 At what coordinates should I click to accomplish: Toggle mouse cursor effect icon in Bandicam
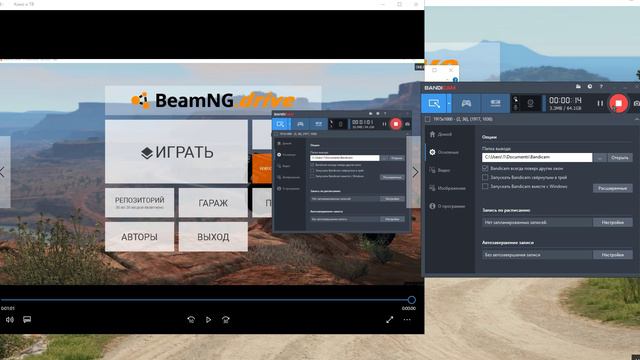click(516, 99)
